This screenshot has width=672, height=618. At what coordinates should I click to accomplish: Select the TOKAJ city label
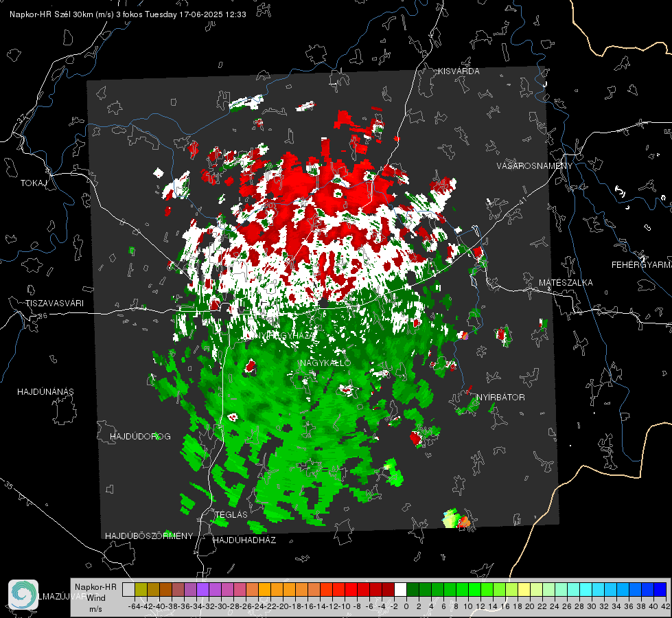coord(34,183)
